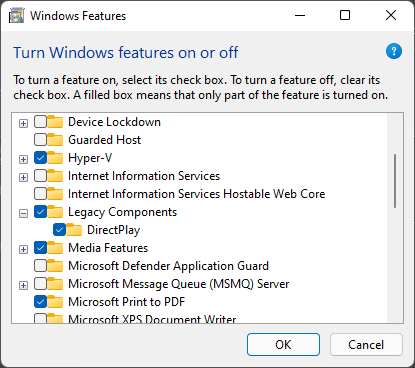
Task: Expand the Hyper-V tree node
Action: (x=23, y=160)
